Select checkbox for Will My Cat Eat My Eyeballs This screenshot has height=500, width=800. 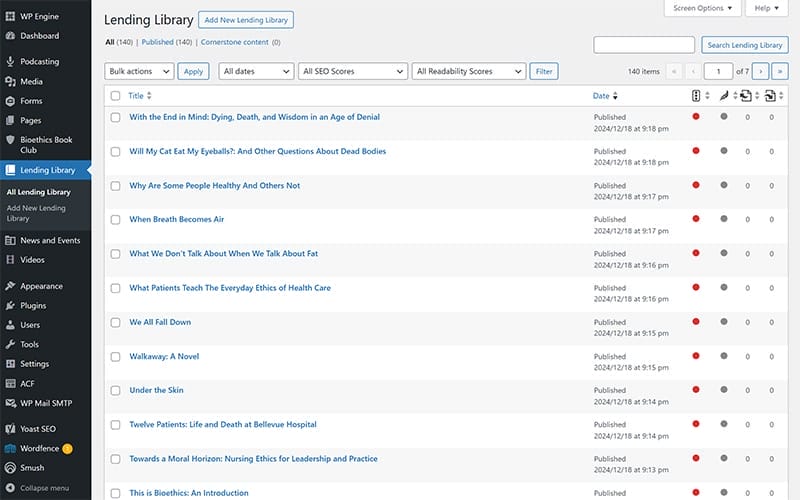115,152
